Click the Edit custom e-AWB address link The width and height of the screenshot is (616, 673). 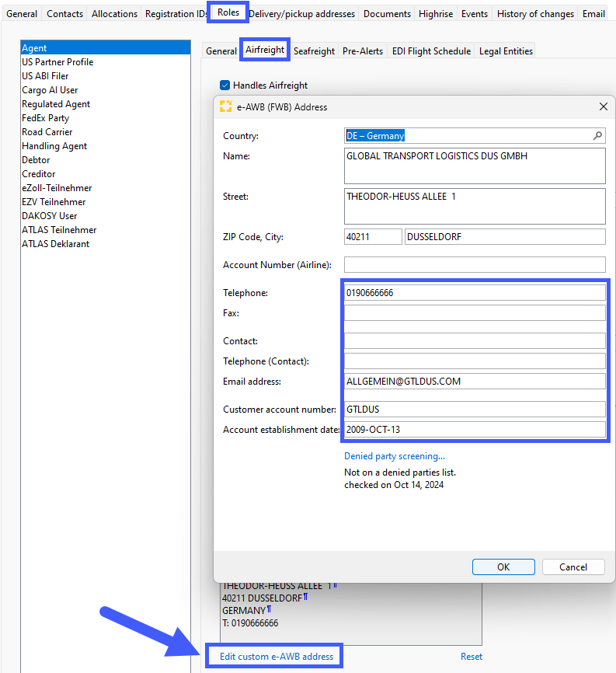pos(277,657)
